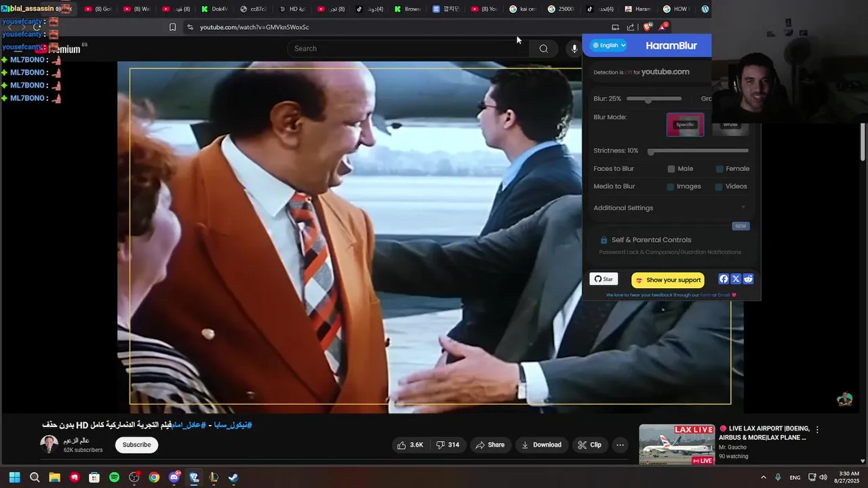This screenshot has width=868, height=488.
Task: Click the lock icon beside Parental Controls
Action: point(604,240)
